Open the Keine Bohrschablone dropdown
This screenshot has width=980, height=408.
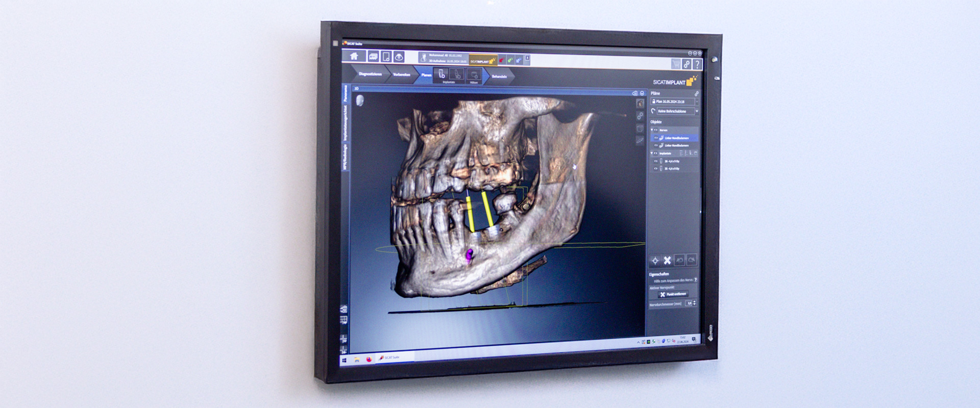[697, 111]
